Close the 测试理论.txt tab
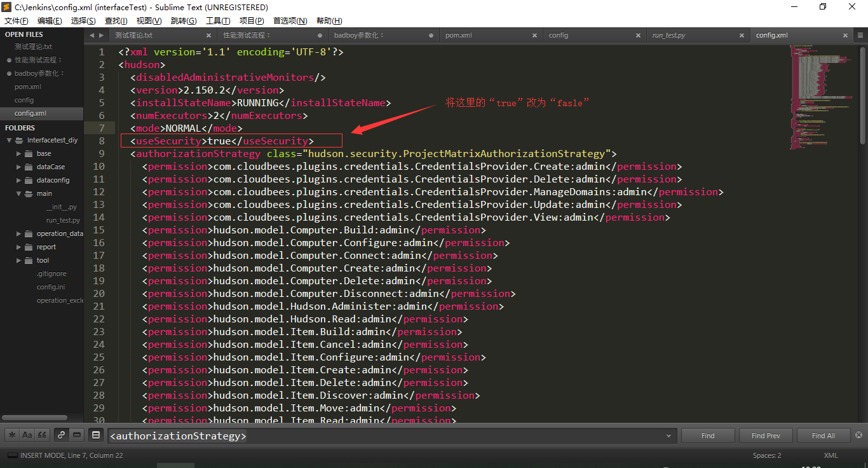The height and width of the screenshot is (468, 868). 209,36
